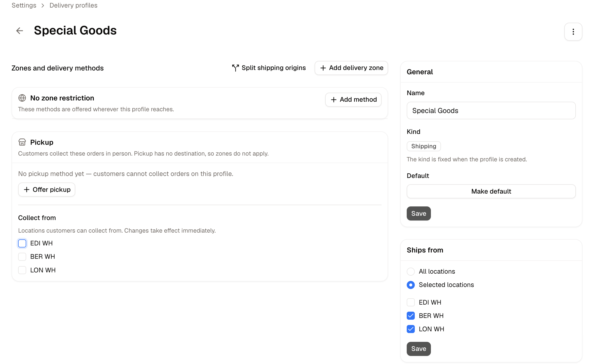This screenshot has height=364, width=596.
Task: Open the Settings breadcrumb link
Action: point(24,5)
